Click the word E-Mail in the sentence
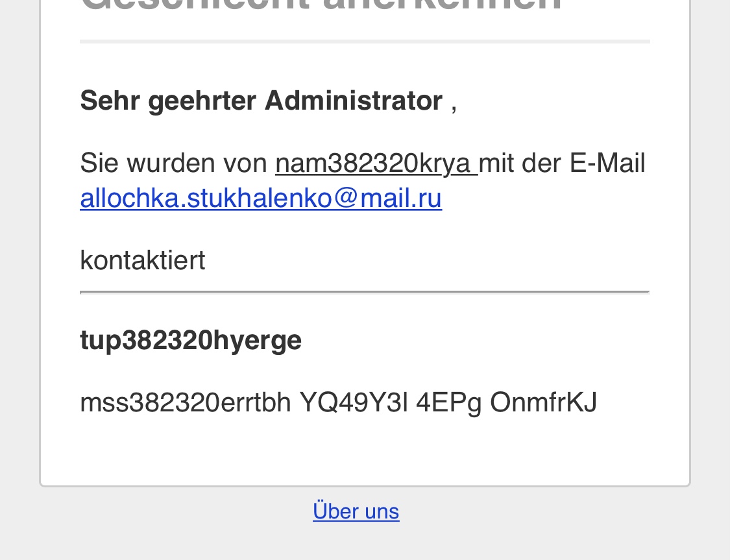This screenshot has height=560, width=730. tap(607, 163)
